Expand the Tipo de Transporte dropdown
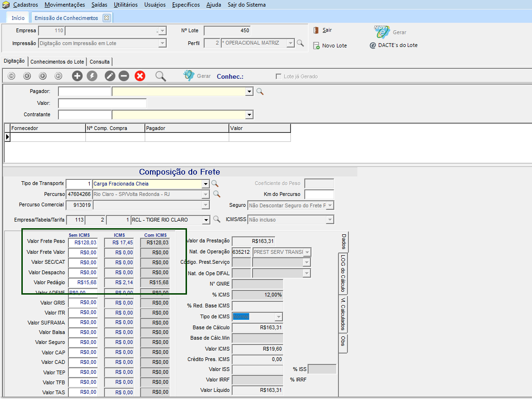Image resolution: width=532 pixels, height=399 pixels. [x=205, y=184]
